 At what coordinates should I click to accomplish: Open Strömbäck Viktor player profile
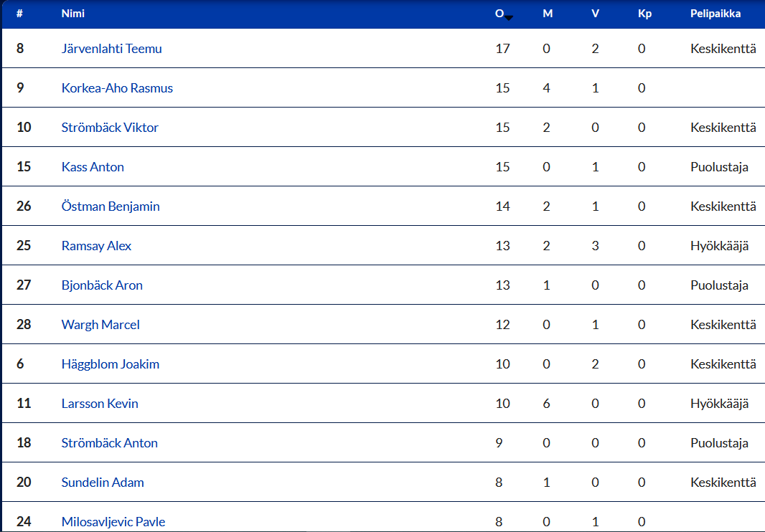tap(110, 128)
